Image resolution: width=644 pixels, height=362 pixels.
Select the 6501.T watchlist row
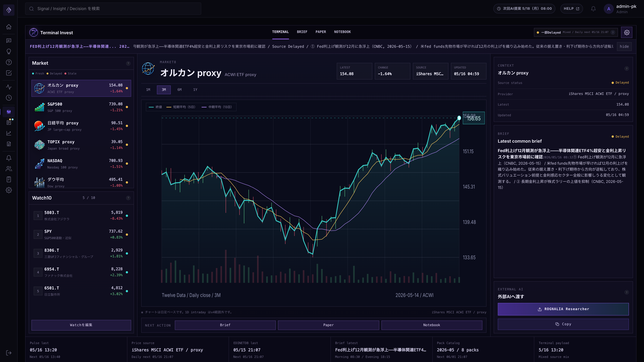(81, 291)
